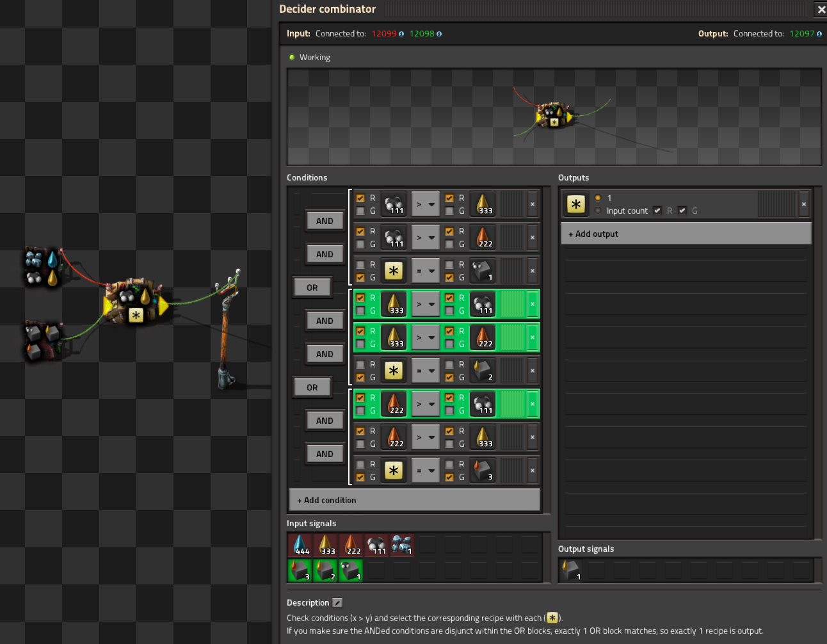This screenshot has height=644, width=827.
Task: Open comparator dropdown of Each = 1 condition
Action: pyautogui.click(x=426, y=271)
